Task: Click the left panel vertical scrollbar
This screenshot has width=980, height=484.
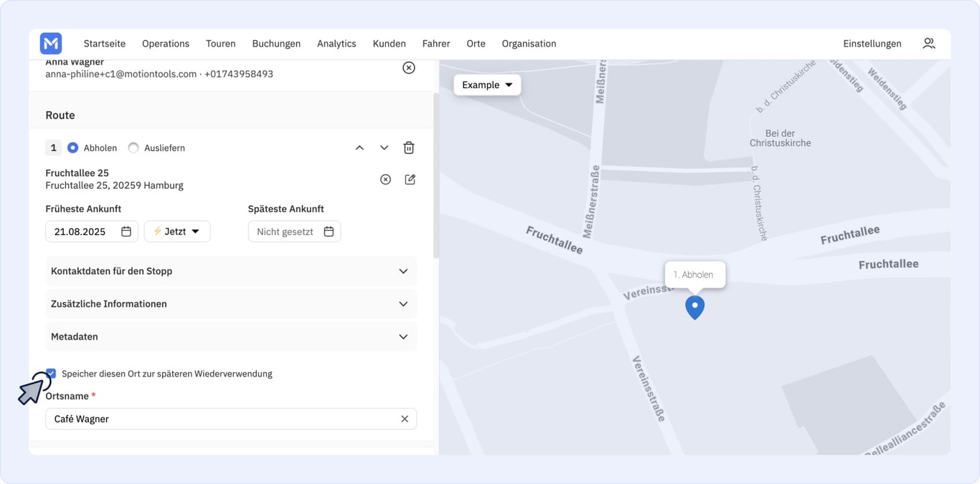Action: point(436,176)
